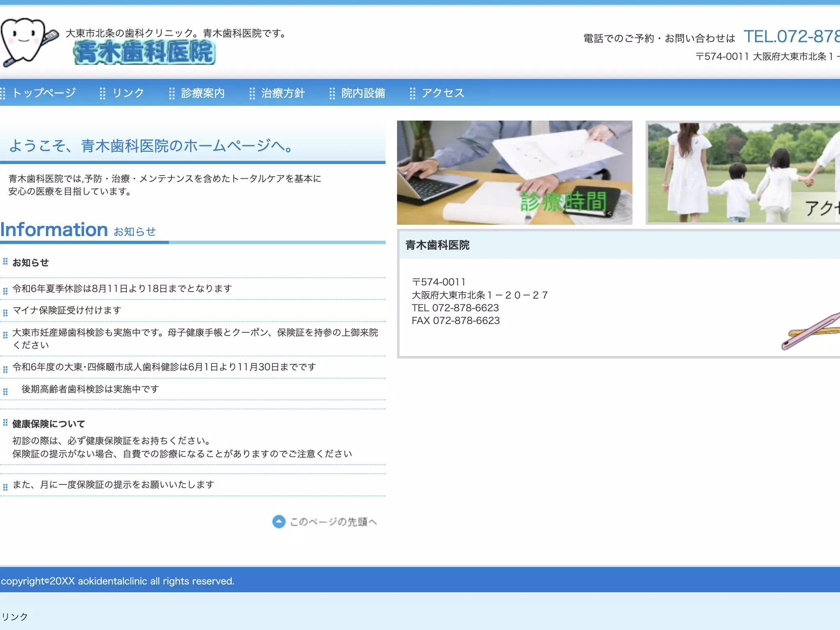Click the 後期高齢者歯科検診は実施中です line
The width and height of the screenshot is (840, 630).
click(x=90, y=389)
